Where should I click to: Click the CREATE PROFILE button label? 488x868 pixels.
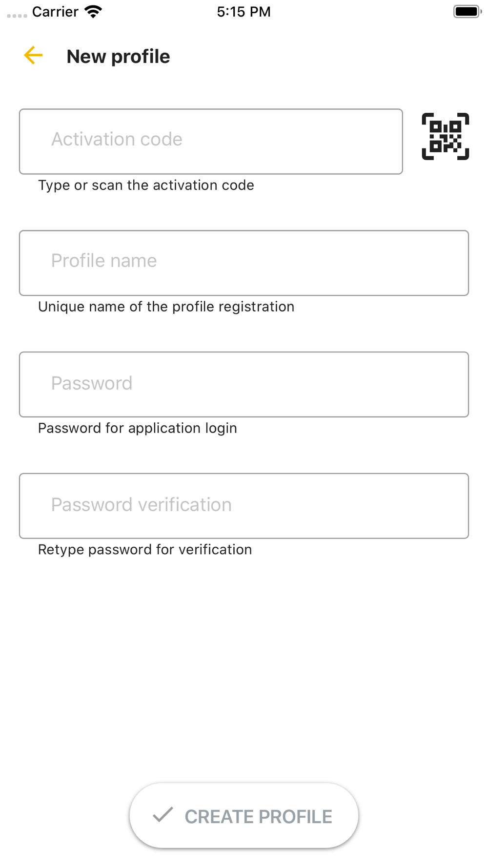(x=258, y=816)
